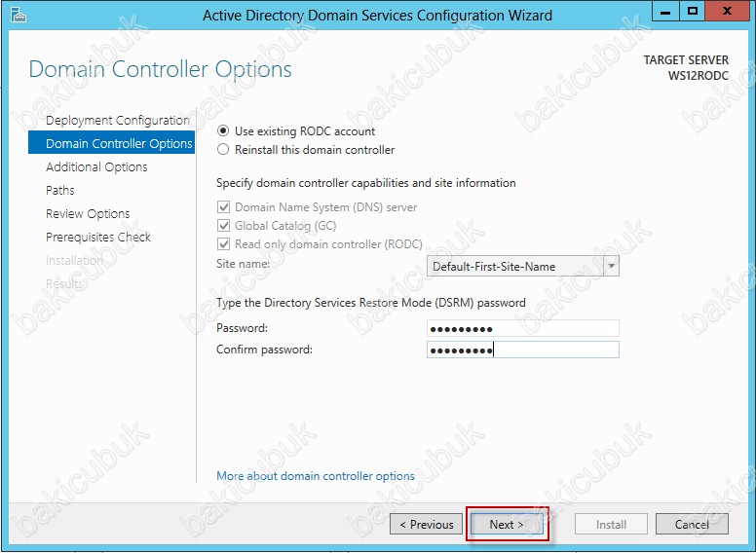The width and height of the screenshot is (756, 553).
Task: Toggle Domain Name System (DNS) server checkbox
Action: point(223,207)
